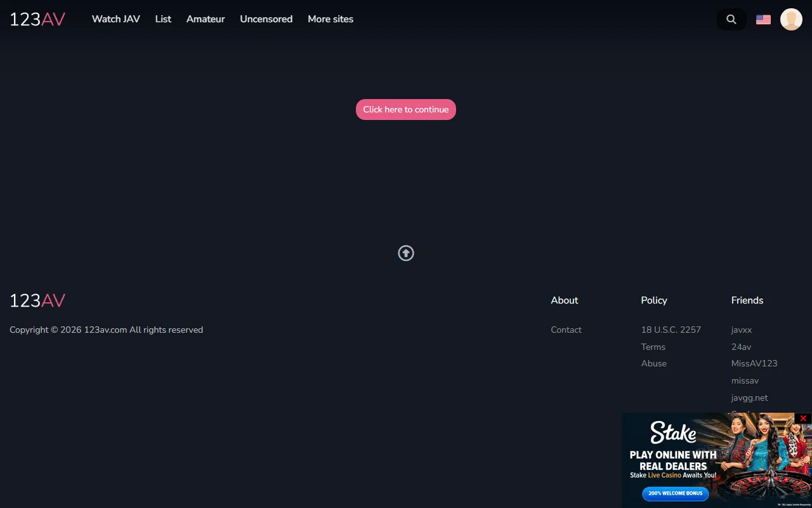Claim the 200% Welcome Bonus offer
This screenshot has width=812, height=508.
(x=675, y=493)
